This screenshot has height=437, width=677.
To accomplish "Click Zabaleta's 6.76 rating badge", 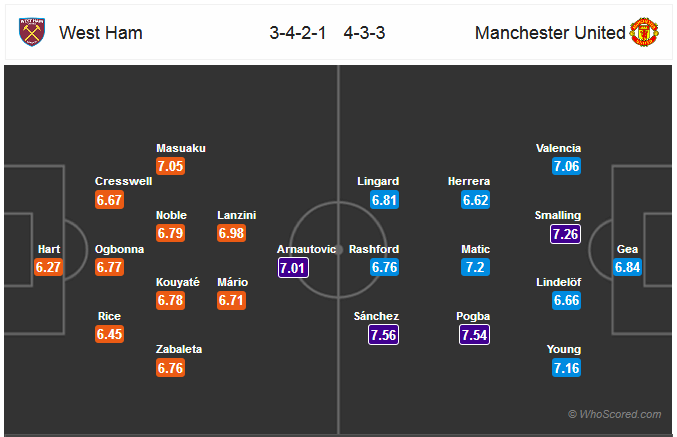I will 171,368.
